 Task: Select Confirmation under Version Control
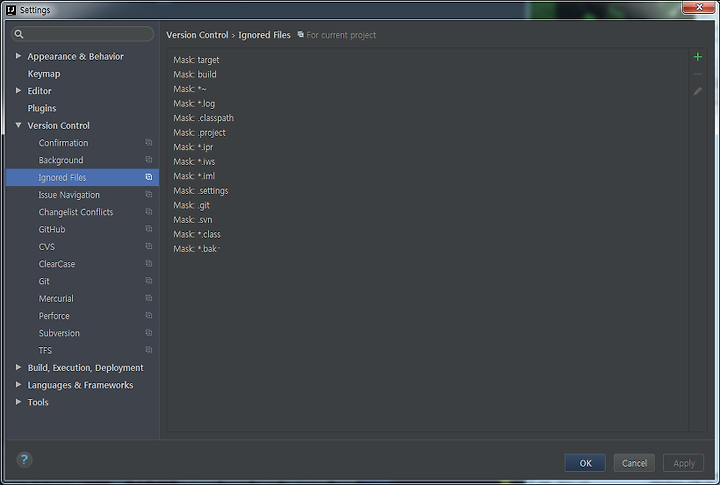point(63,143)
